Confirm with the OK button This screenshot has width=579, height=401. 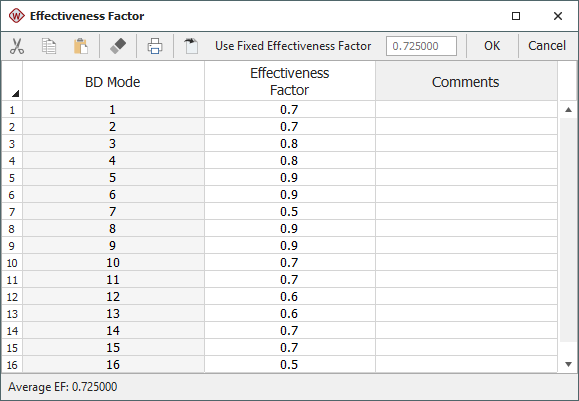492,46
